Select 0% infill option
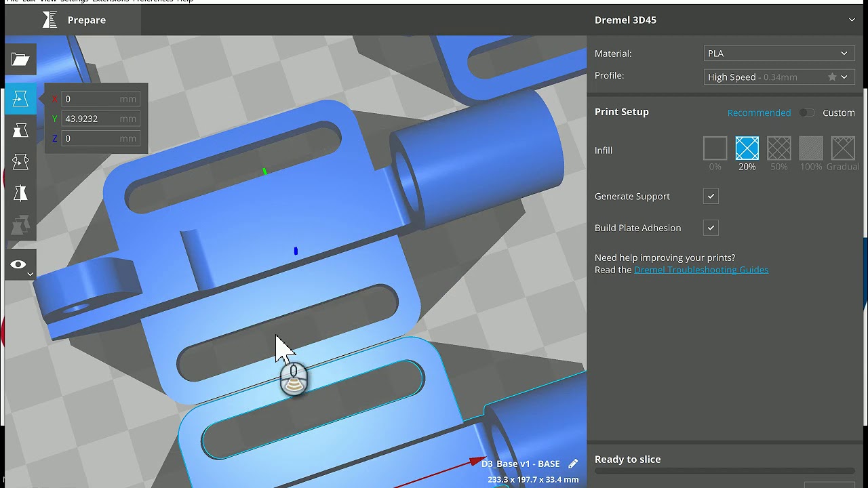Viewport: 868px width, 488px height. pos(715,148)
